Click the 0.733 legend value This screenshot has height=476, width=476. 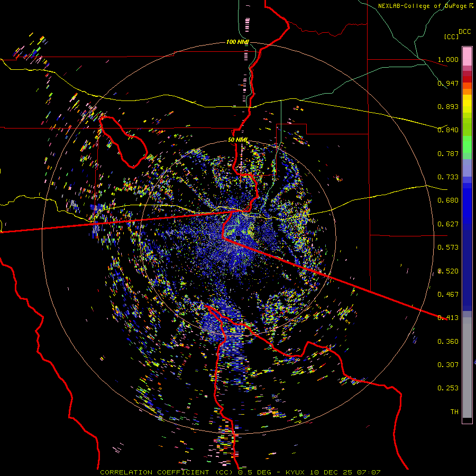[x=448, y=177]
